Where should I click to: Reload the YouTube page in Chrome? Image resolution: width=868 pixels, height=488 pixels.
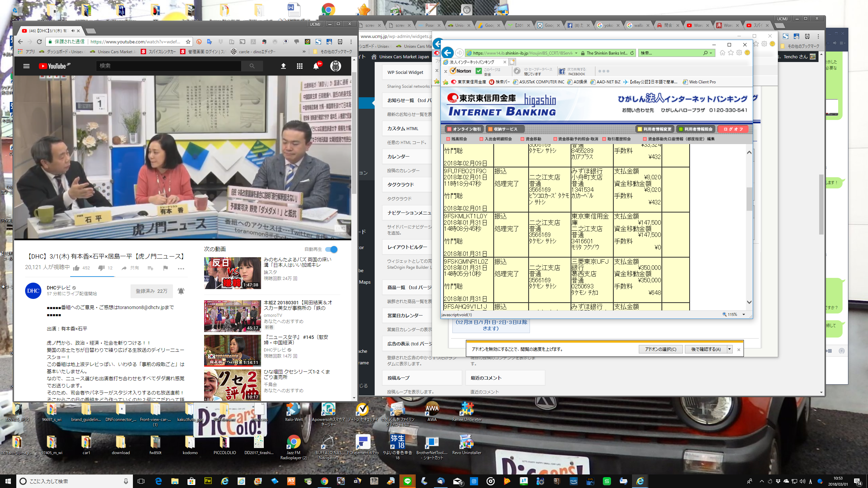[x=39, y=42]
